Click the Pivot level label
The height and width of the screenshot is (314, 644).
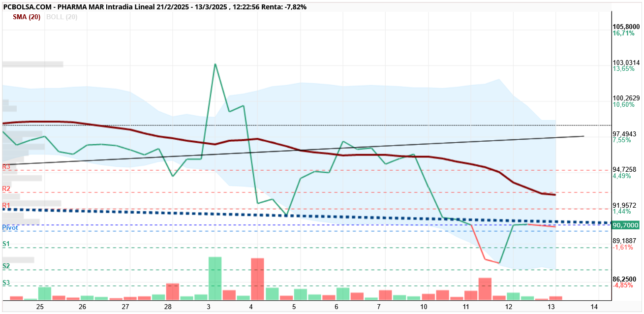pos(10,228)
